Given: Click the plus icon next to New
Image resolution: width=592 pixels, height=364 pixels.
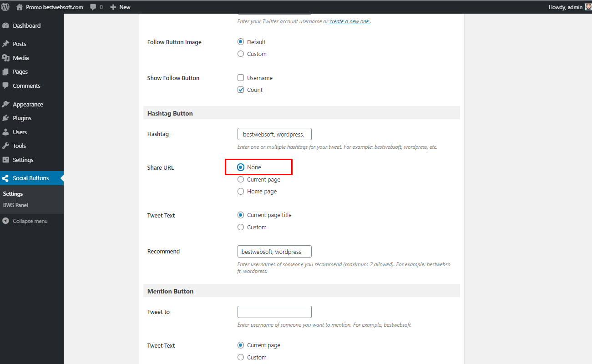Looking at the screenshot, I should 113,7.
